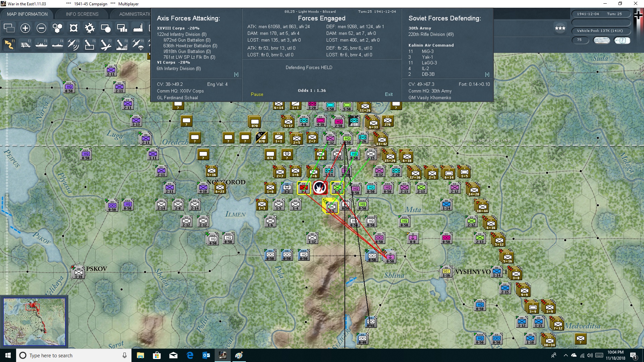Select F4 amphibious transport mode
The image size is (644, 362).
tap(57, 45)
